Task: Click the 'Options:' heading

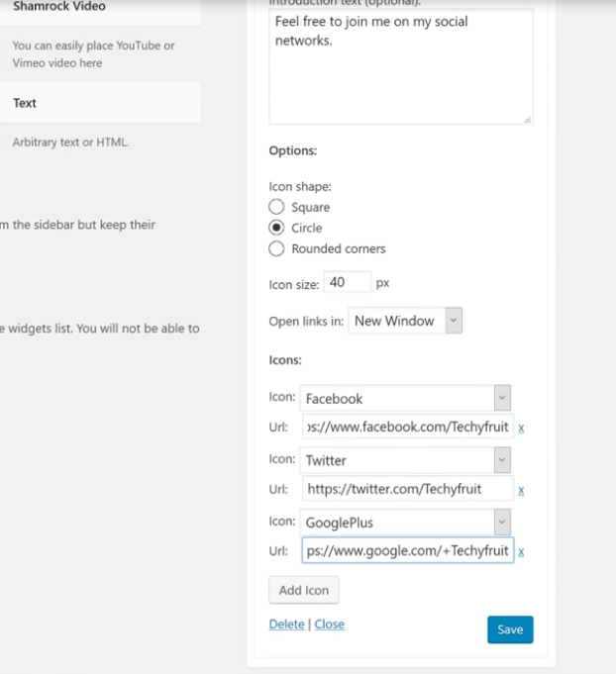Action: pyautogui.click(x=293, y=150)
